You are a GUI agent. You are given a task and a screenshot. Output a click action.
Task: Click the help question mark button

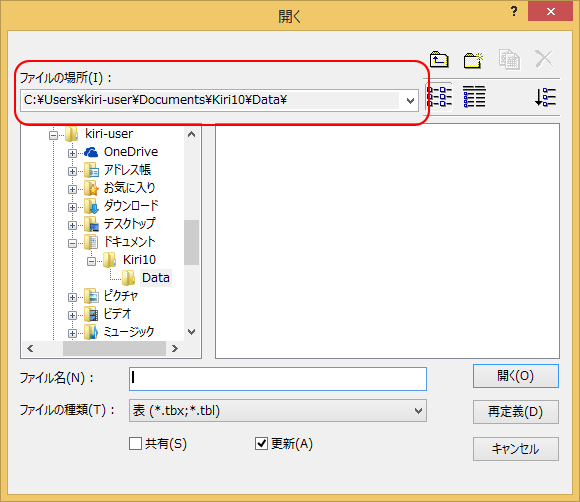(514, 11)
